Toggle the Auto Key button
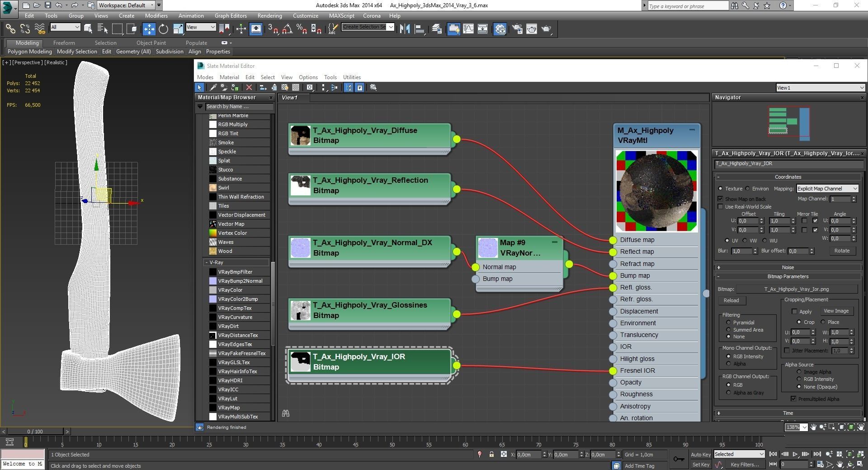The image size is (868, 470). (x=700, y=455)
